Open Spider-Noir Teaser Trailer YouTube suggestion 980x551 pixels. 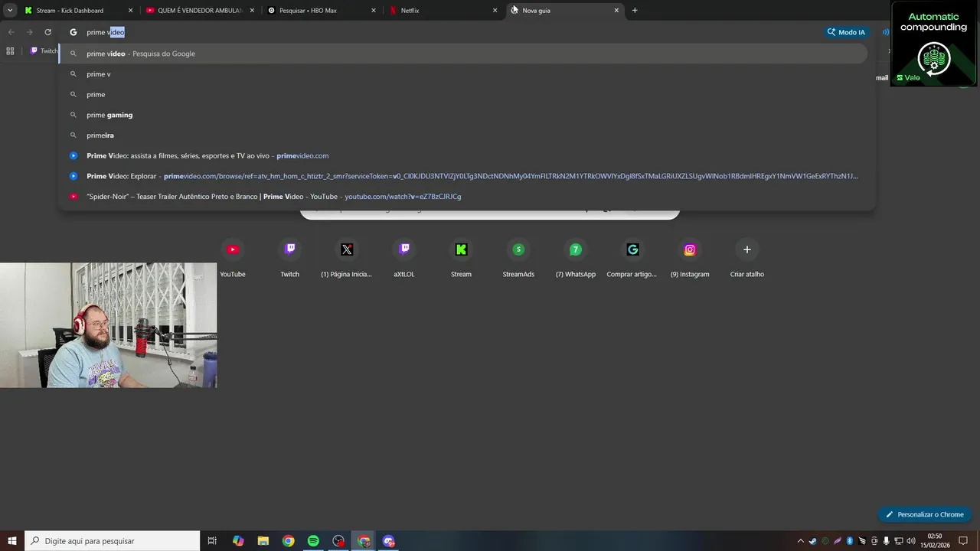[x=463, y=197]
